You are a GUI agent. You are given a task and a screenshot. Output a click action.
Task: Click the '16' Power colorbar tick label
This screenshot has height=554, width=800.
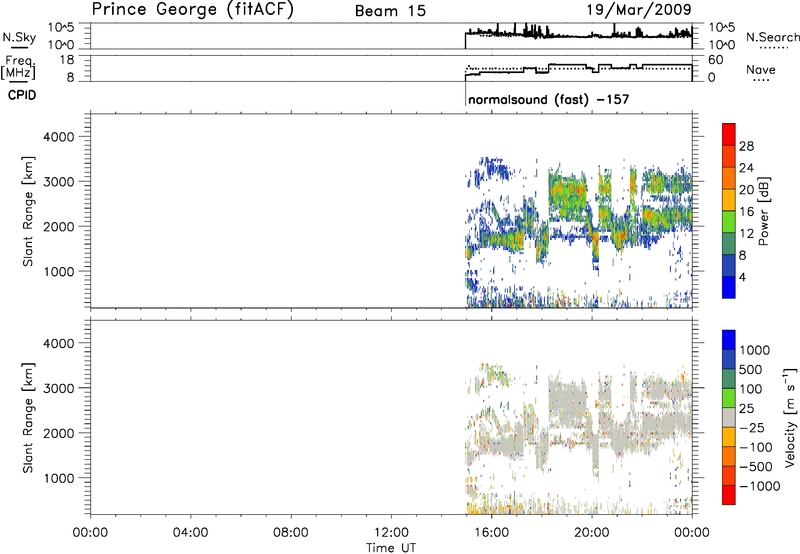coord(746,212)
